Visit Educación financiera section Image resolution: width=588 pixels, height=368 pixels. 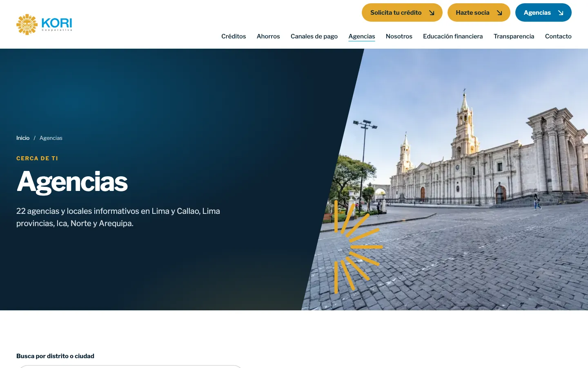pos(453,36)
